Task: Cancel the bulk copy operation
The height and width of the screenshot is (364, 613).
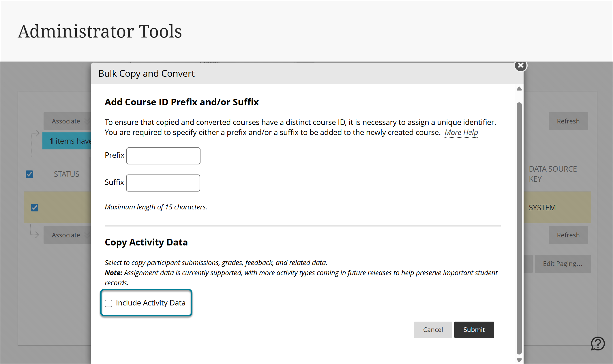Action: pyautogui.click(x=433, y=330)
